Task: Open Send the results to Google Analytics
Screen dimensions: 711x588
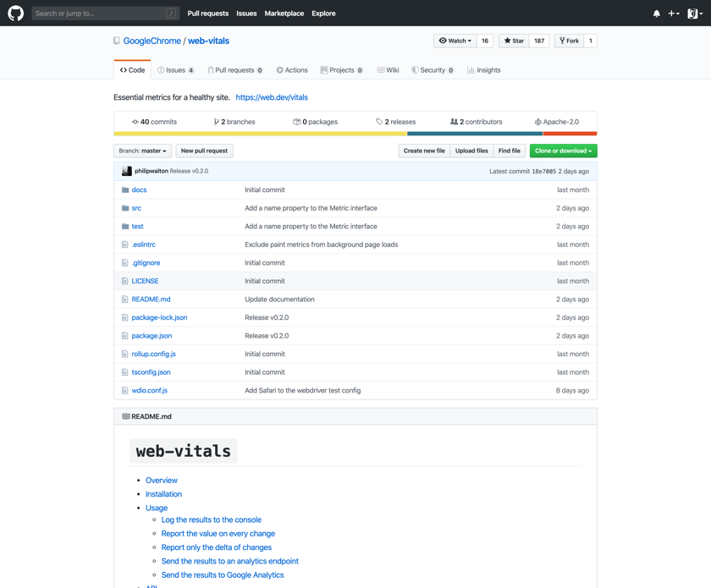Action: (223, 574)
